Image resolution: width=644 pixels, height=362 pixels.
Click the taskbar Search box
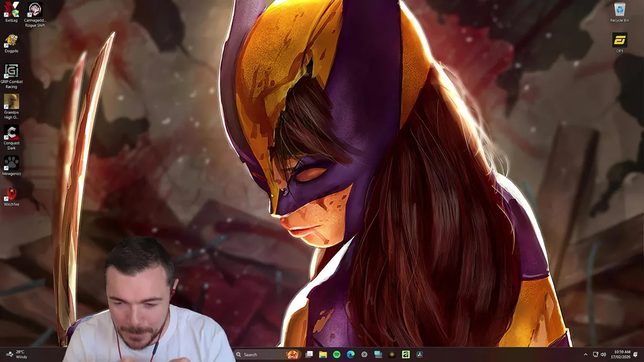click(x=268, y=354)
